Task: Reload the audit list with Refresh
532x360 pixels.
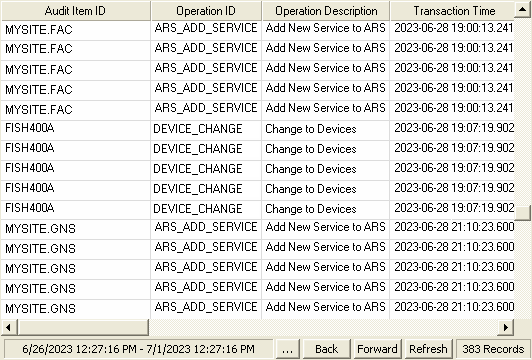Action: coord(428,349)
